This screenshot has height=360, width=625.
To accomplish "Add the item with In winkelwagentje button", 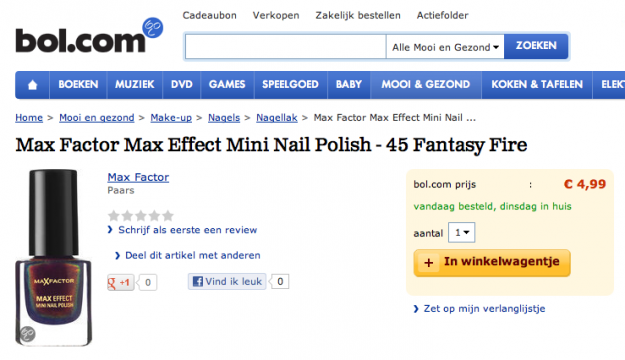I will click(x=492, y=263).
